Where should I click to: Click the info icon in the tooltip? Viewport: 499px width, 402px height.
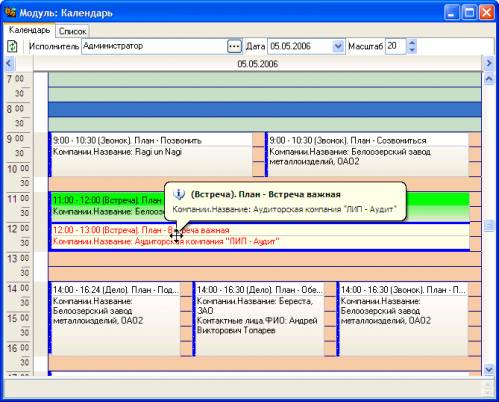(x=179, y=194)
